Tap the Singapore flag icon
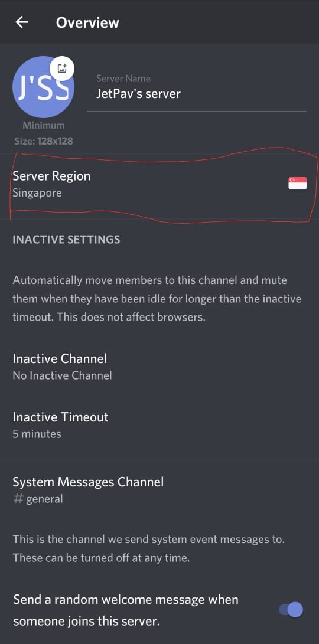 297,183
